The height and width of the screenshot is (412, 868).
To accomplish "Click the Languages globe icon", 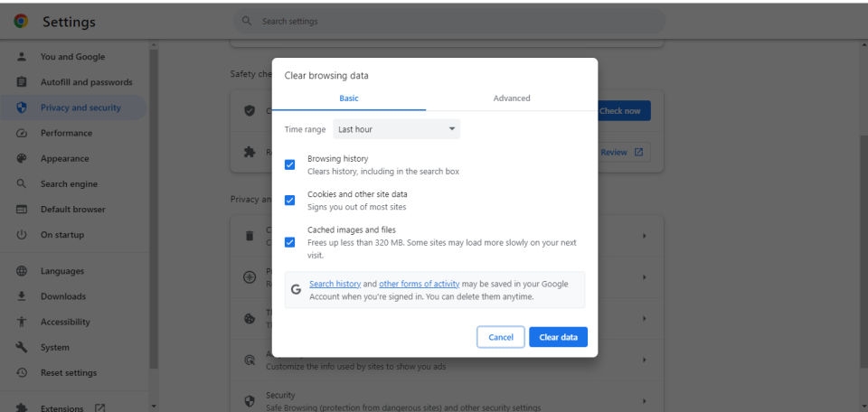I will click(x=22, y=271).
